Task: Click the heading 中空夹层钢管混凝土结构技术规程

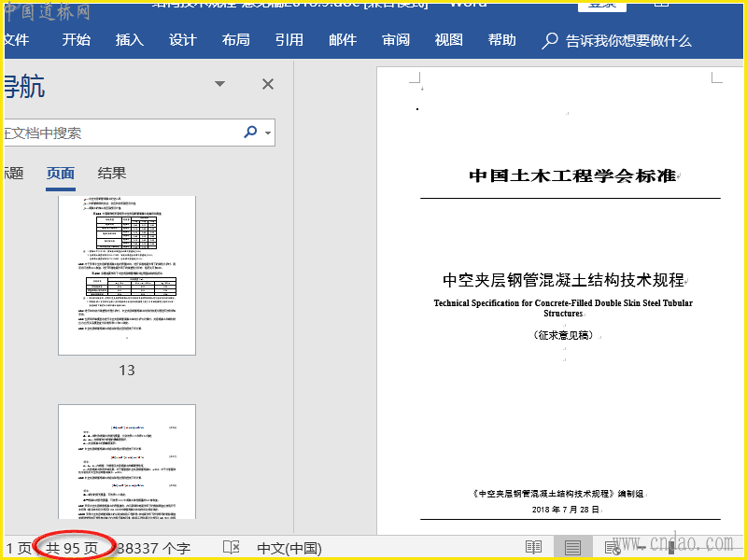Action: click(x=564, y=280)
